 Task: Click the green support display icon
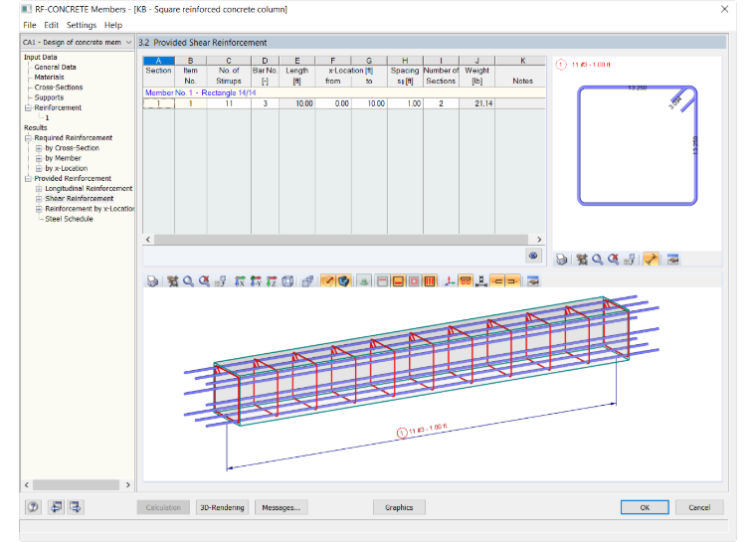click(x=364, y=281)
